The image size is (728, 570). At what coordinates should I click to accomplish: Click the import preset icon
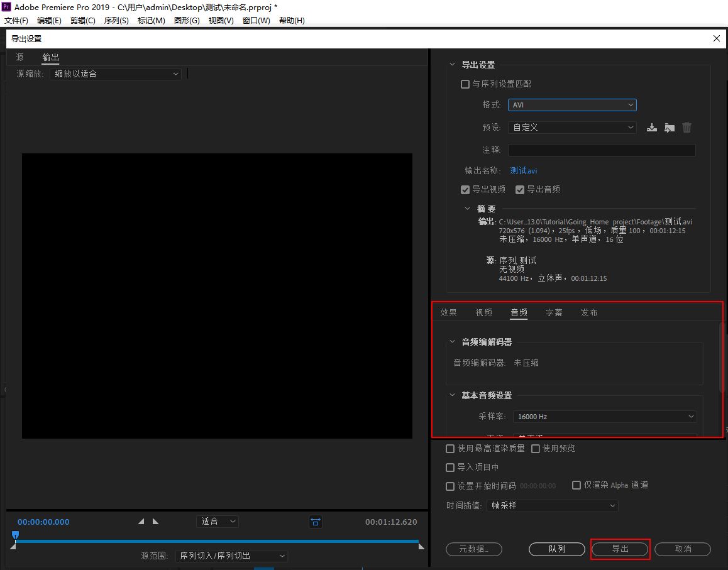tap(670, 128)
